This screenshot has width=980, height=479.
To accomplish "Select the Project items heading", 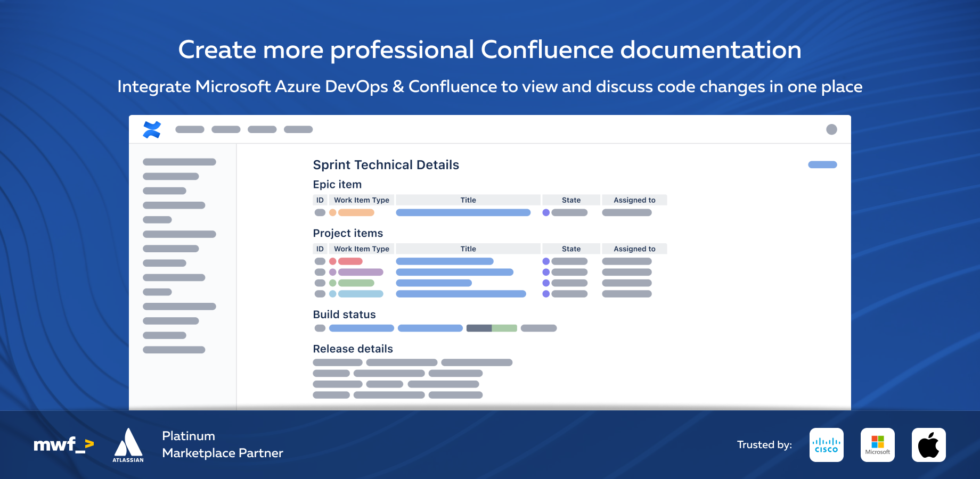I will pos(348,233).
